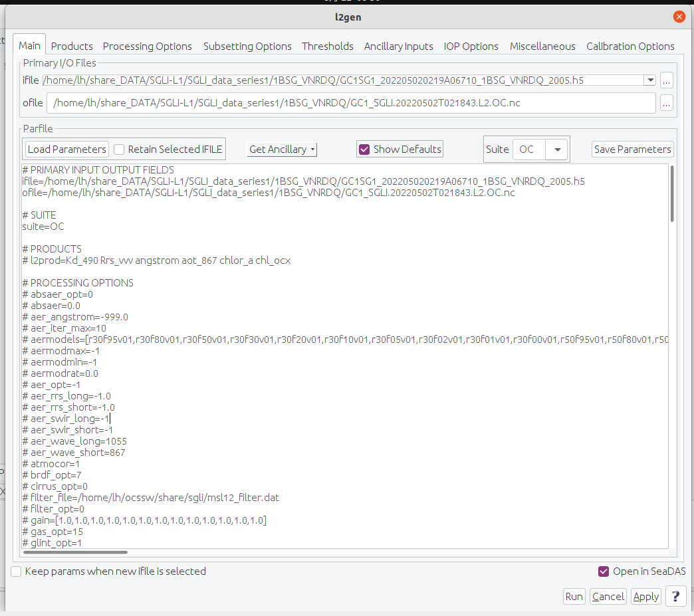Click the parfile vertical scrollbar thumb

[x=672, y=194]
